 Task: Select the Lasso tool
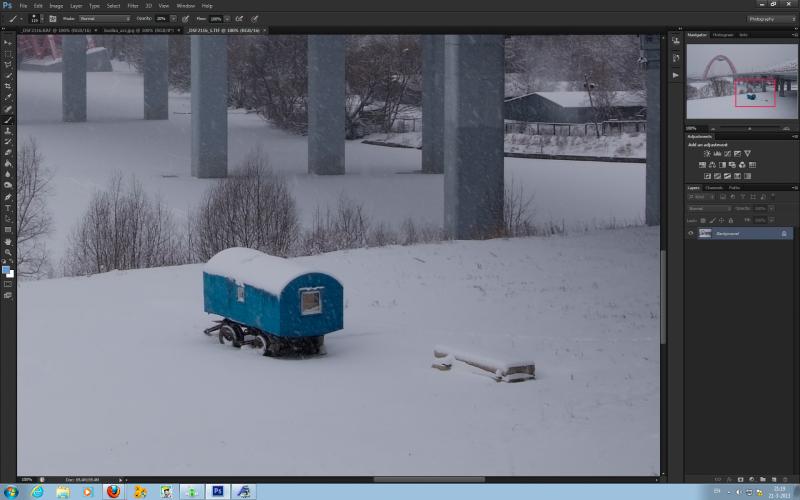pyautogui.click(x=8, y=65)
